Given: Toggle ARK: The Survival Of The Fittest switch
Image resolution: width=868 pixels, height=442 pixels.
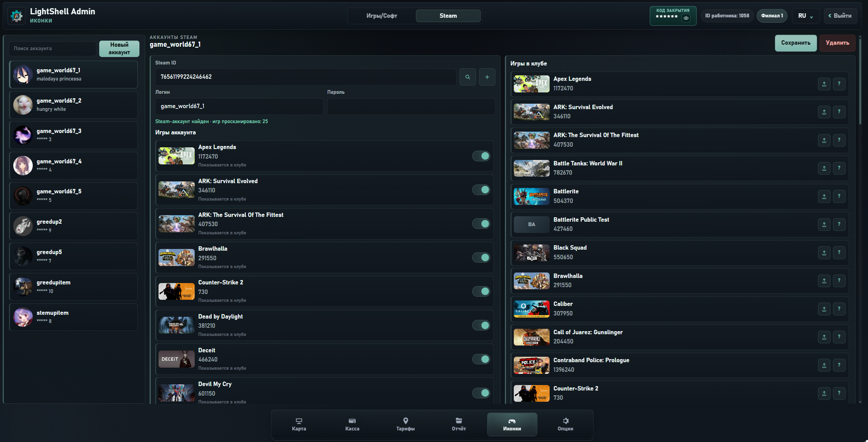Looking at the screenshot, I should tap(481, 224).
